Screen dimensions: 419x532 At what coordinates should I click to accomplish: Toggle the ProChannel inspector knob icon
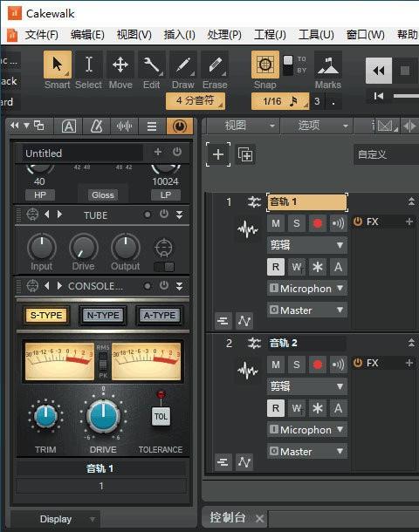point(180,126)
